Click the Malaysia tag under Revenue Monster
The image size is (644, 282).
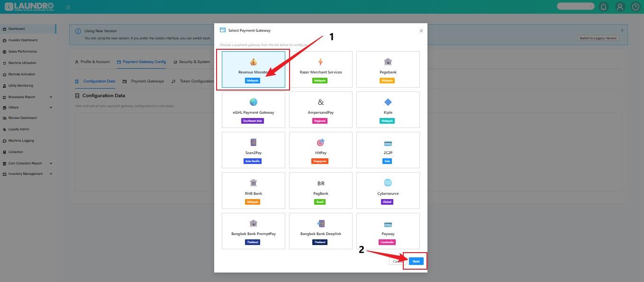point(253,81)
